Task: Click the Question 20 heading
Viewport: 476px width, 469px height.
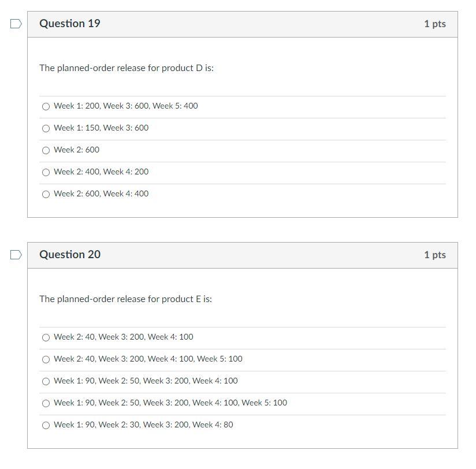Action: (69, 254)
